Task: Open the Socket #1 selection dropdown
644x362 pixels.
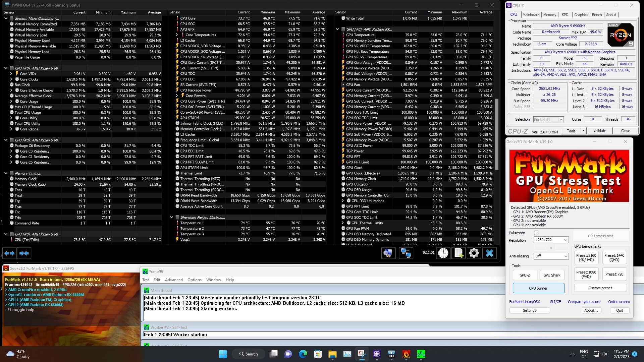Action: 548,120
